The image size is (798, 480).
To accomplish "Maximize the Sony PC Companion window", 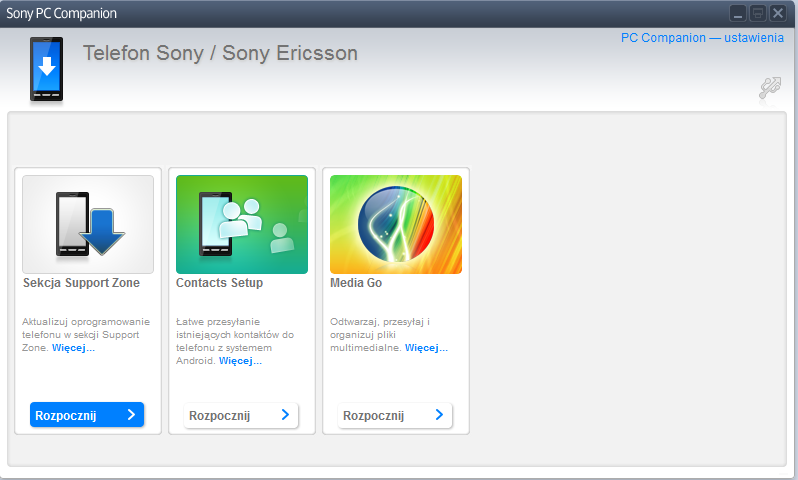I will 758,13.
